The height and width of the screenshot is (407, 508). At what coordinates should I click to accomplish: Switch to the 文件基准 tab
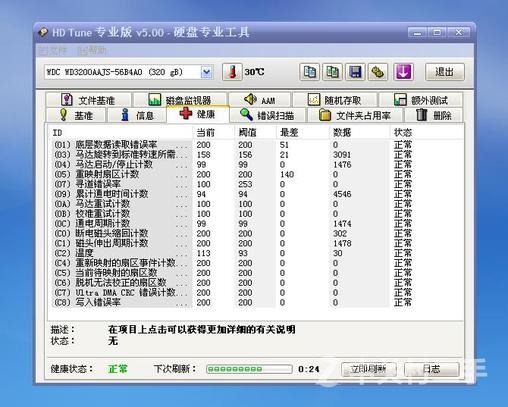[x=88, y=100]
